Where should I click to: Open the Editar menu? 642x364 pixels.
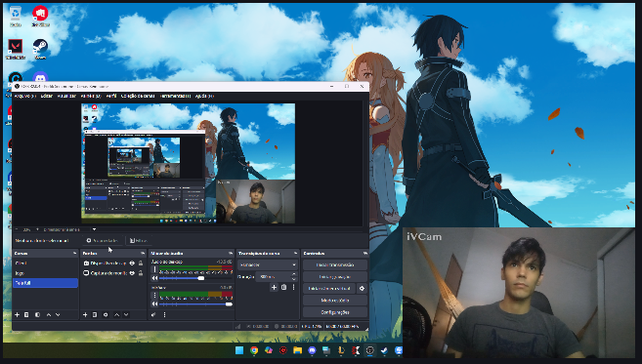(x=47, y=96)
